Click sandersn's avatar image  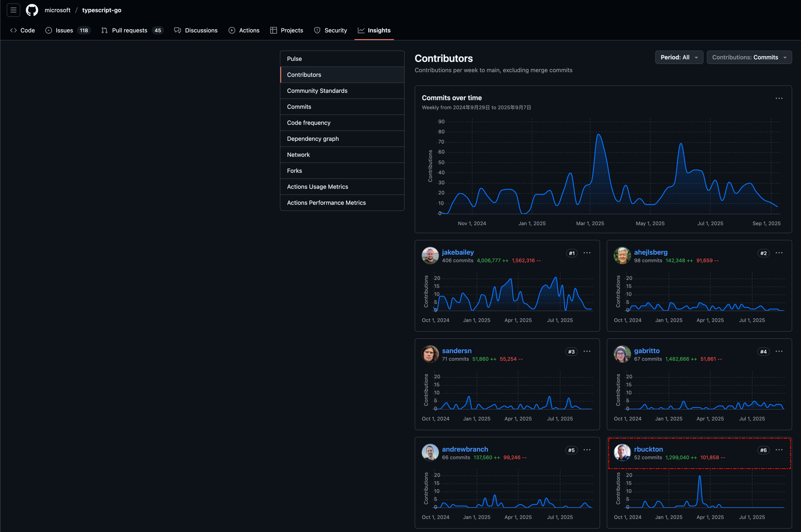tap(430, 354)
